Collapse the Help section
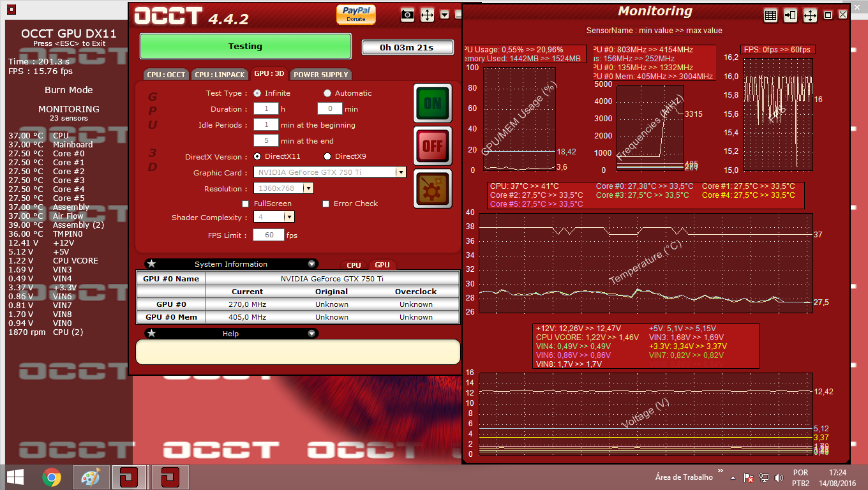868x490 pixels. [311, 333]
